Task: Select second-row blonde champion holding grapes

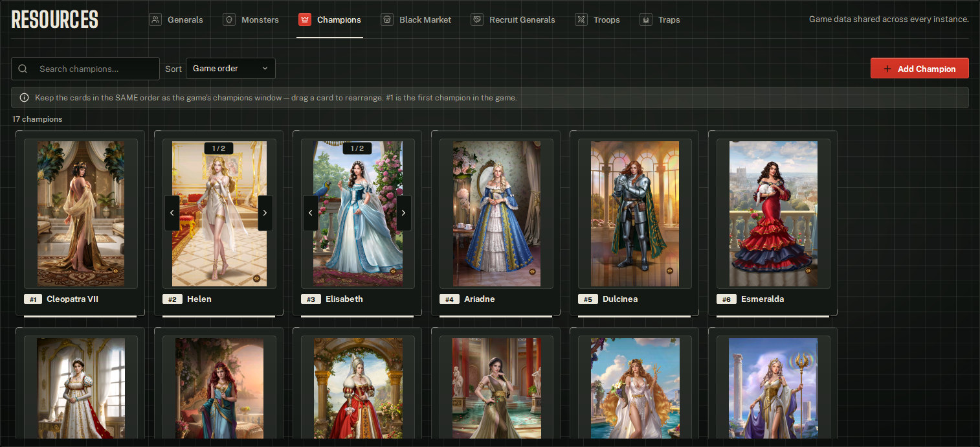Action: pyautogui.click(x=635, y=389)
